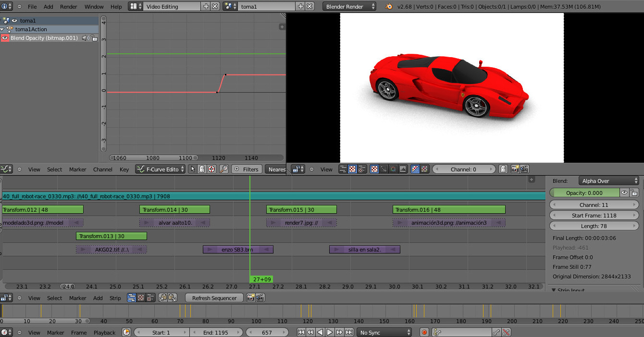Toggle visibility eye of Blend Opacity channel

(x=5, y=38)
